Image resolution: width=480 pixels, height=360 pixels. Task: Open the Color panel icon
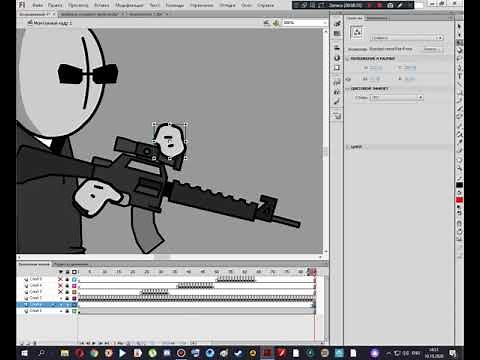(x=337, y=23)
